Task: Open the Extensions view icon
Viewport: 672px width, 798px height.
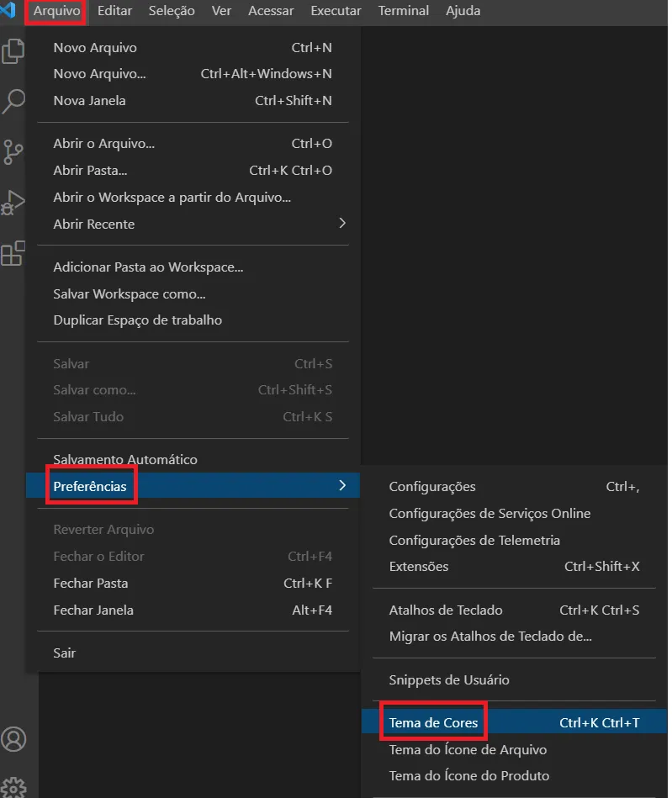Action: [13, 253]
